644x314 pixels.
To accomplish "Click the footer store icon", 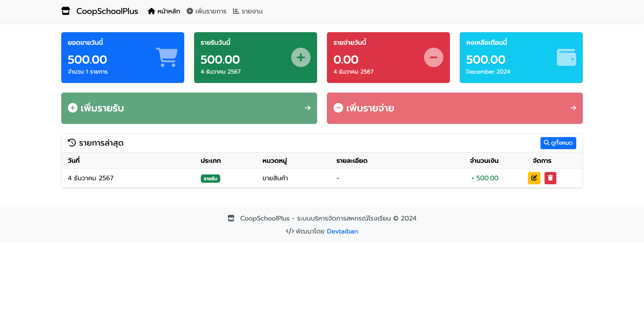I will coord(231,218).
